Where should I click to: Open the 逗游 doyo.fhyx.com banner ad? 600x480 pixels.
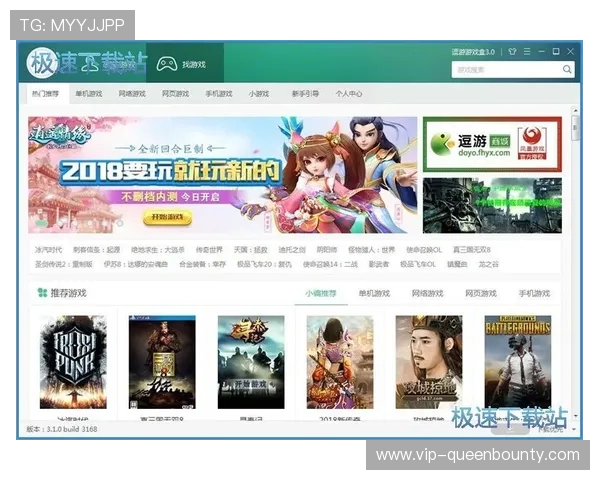point(492,144)
